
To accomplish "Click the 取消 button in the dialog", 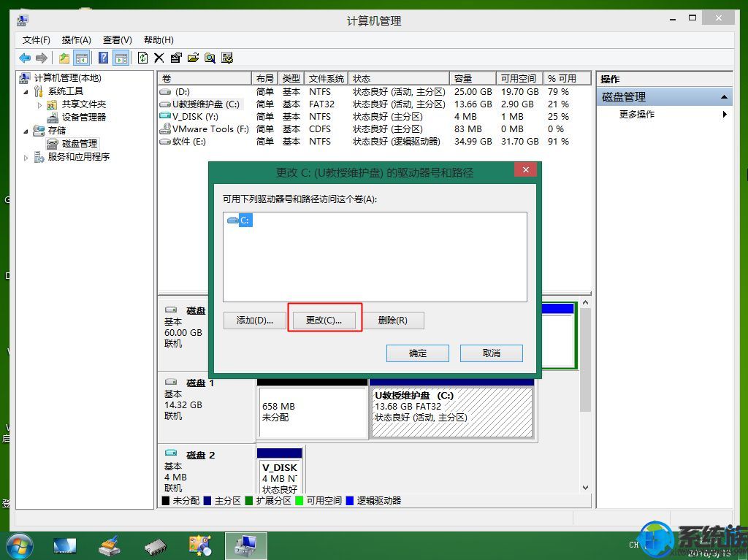I will [492, 353].
